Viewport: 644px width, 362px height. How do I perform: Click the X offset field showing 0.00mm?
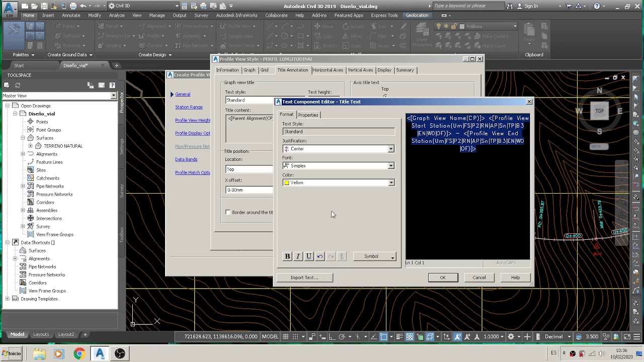(250, 190)
